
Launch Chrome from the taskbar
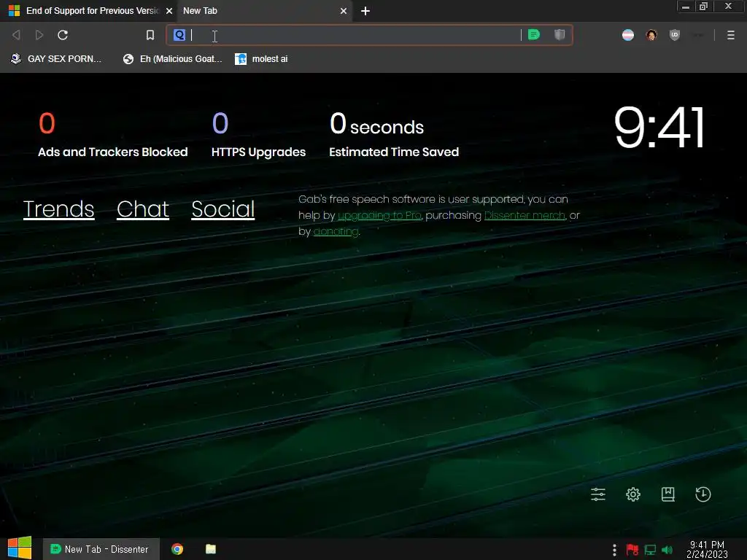[x=177, y=549]
